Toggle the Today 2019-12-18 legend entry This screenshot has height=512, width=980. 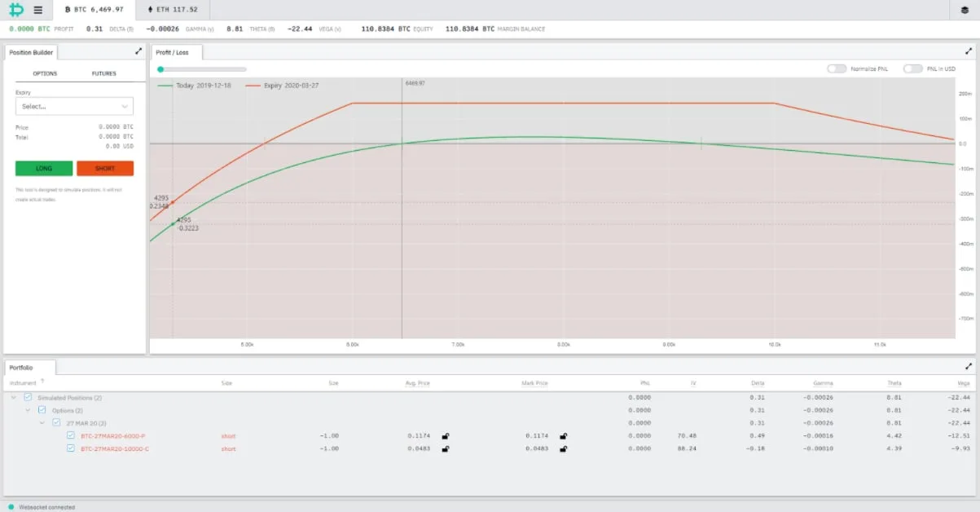194,85
